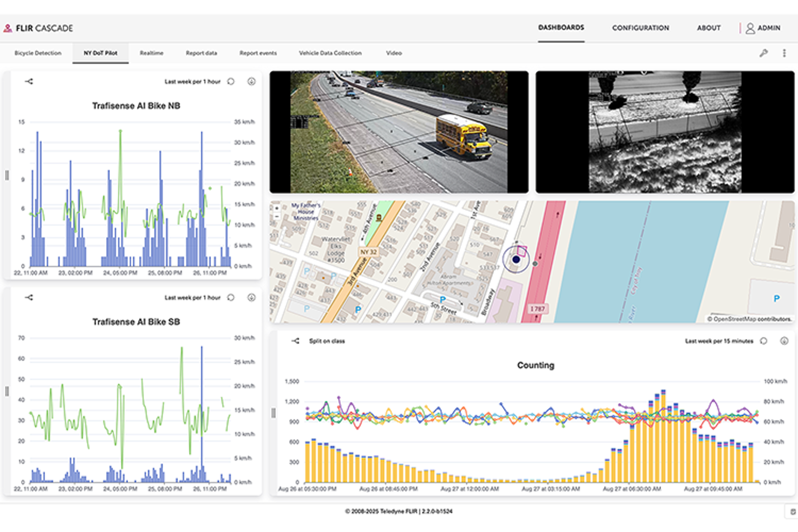Download the Trafisense AI Bike SB chart data
The height and width of the screenshot is (532, 798).
pyautogui.click(x=252, y=297)
